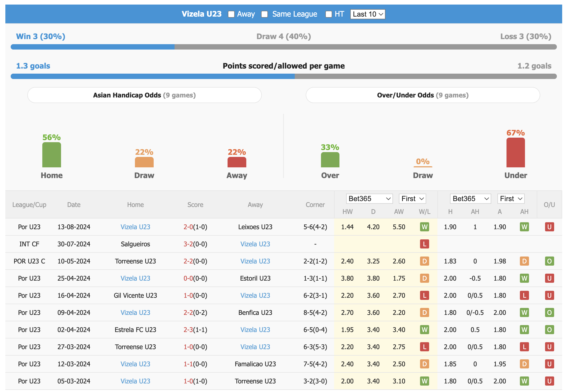This screenshot has height=392, width=567.
Task: Click the W/L win badge in 05-03-2024 row
Action: [x=425, y=381]
